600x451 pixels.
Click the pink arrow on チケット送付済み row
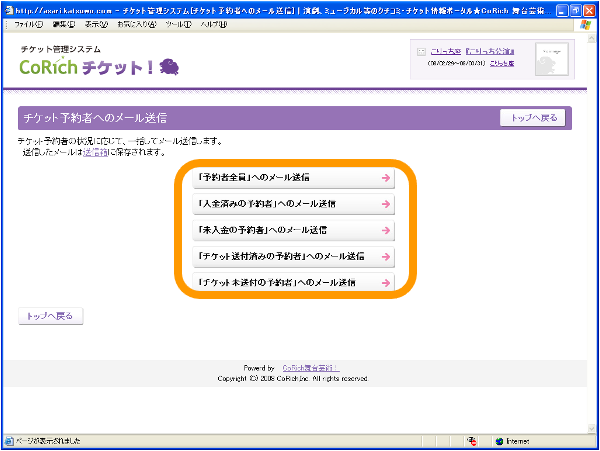[385, 257]
